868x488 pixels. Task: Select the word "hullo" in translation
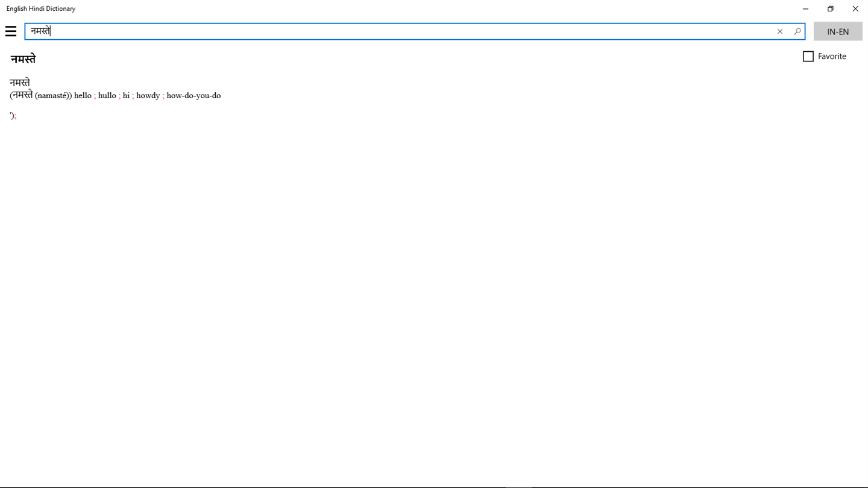click(x=107, y=95)
